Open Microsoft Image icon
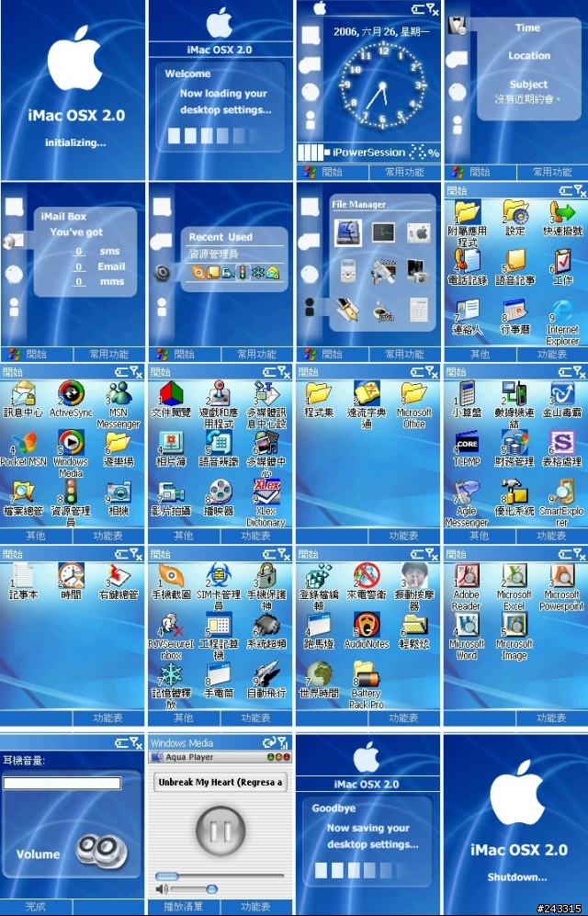Viewport: 588px width, 916px height. 515,626
